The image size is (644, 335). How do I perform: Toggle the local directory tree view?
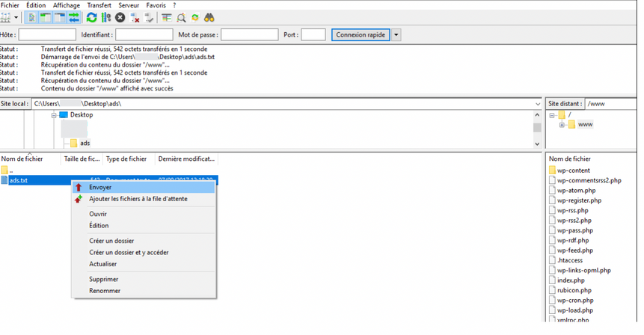click(x=46, y=17)
